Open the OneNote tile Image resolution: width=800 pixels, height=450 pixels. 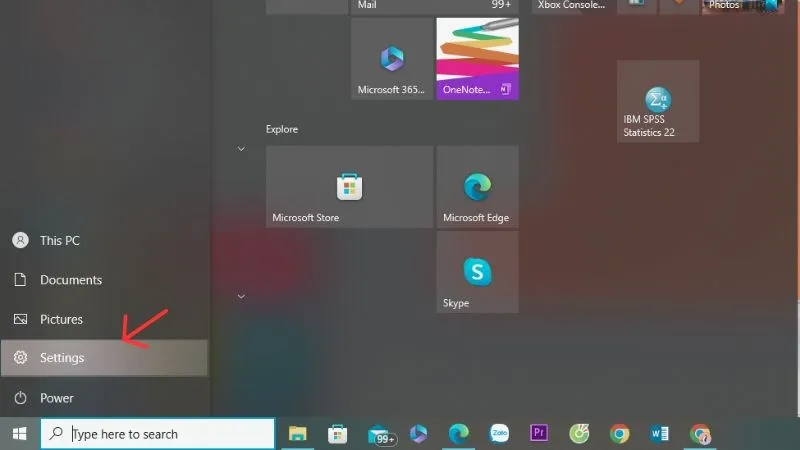pos(477,59)
